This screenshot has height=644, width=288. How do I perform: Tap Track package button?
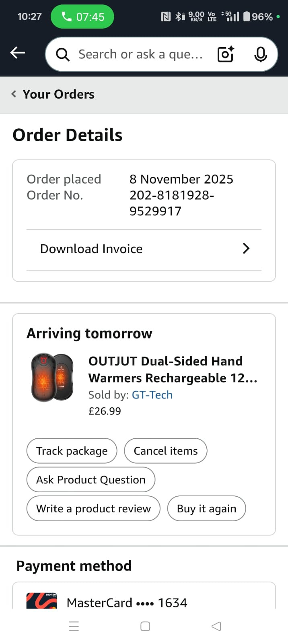pyautogui.click(x=72, y=451)
